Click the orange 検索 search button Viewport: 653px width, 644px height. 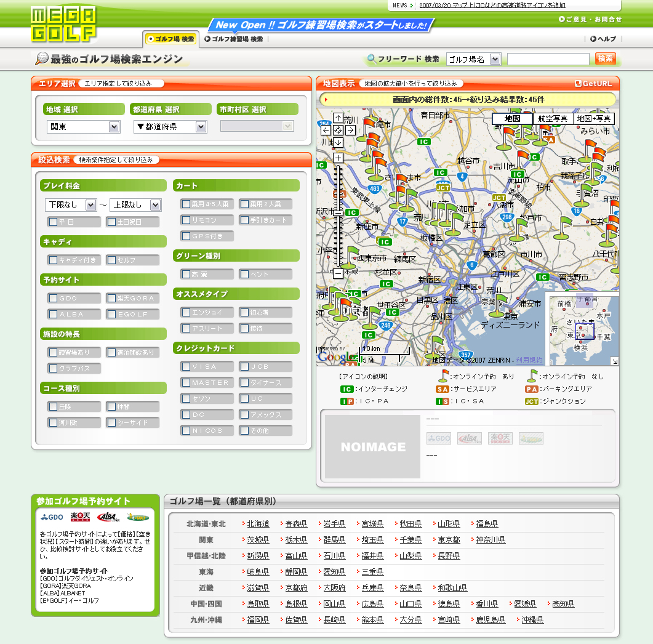[x=605, y=58]
